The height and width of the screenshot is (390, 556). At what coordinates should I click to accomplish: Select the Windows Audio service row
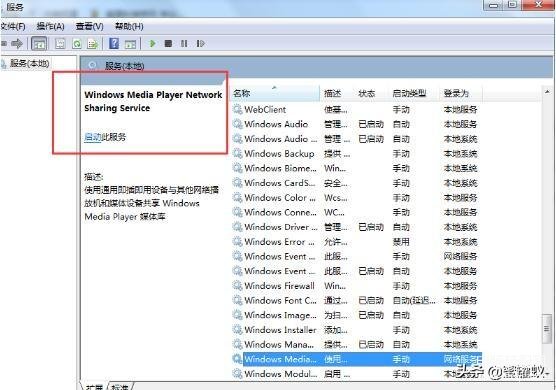[355, 124]
